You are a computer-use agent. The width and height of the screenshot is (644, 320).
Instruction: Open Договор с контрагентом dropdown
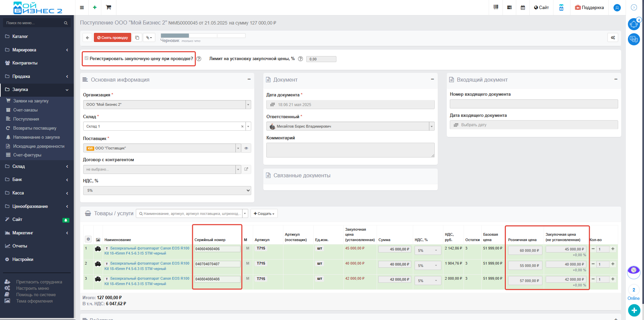[162, 169]
